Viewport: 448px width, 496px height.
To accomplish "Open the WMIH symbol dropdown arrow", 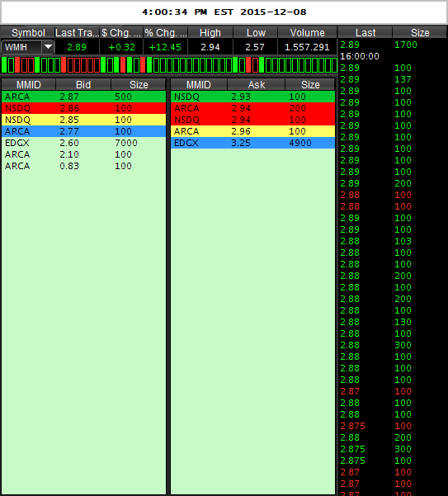I will (48, 47).
